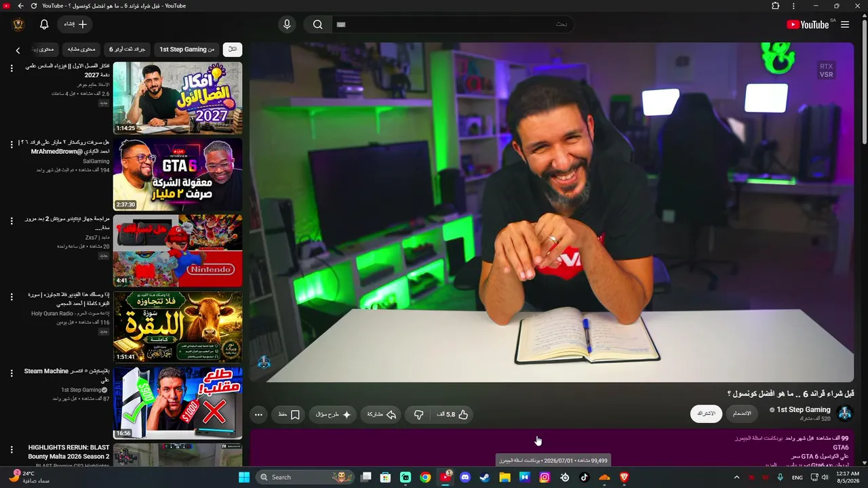The image size is (868, 488).
Task: Focus the YouTube search field
Action: click(452, 24)
